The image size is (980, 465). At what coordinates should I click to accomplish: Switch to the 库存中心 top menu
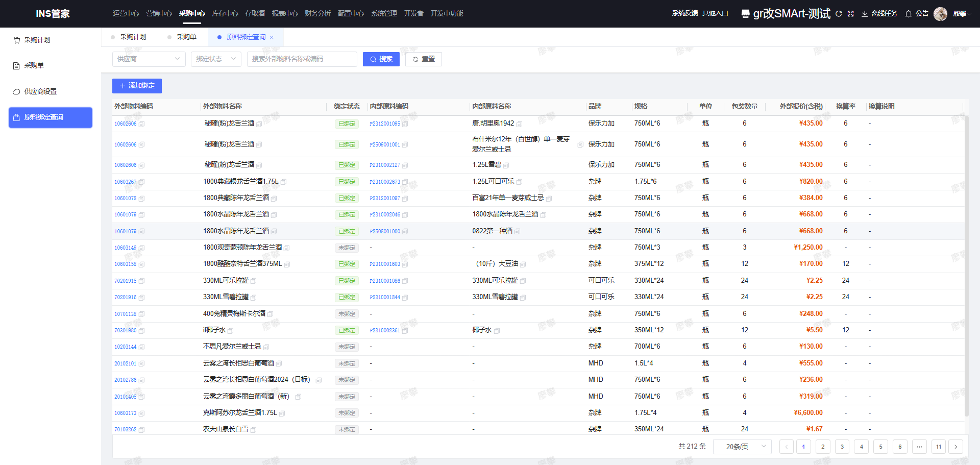coord(225,14)
